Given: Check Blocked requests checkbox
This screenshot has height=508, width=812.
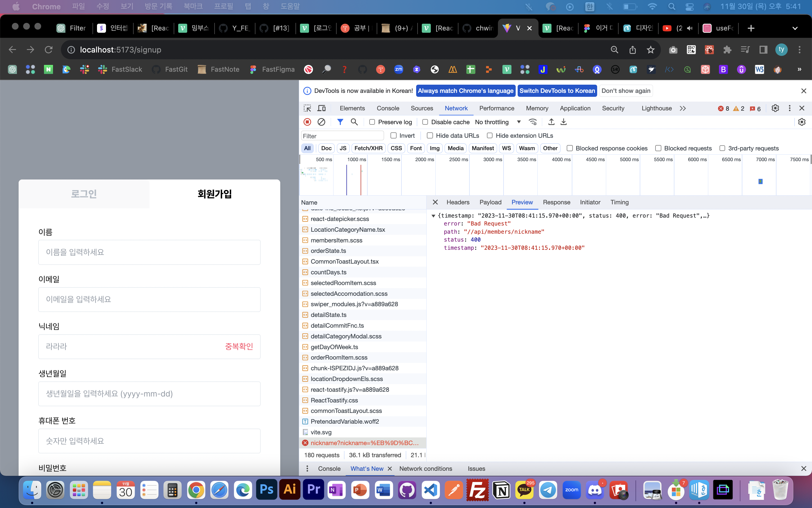Looking at the screenshot, I should point(658,148).
